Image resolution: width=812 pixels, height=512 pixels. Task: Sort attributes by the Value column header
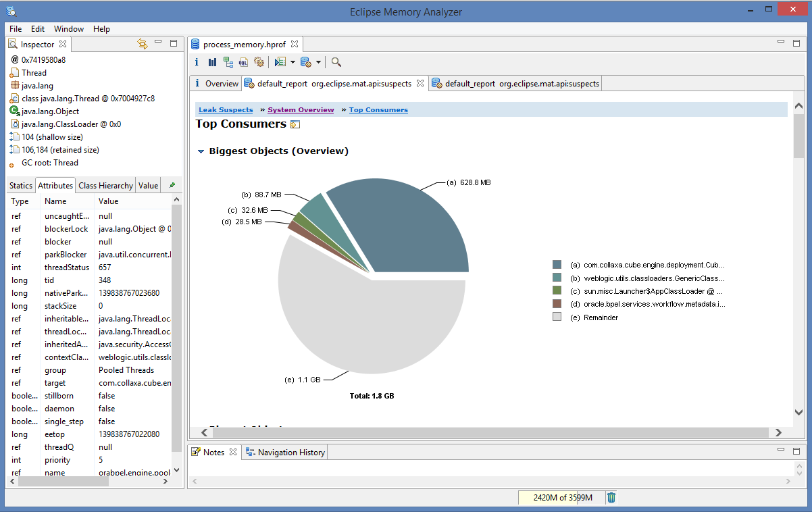(x=134, y=201)
